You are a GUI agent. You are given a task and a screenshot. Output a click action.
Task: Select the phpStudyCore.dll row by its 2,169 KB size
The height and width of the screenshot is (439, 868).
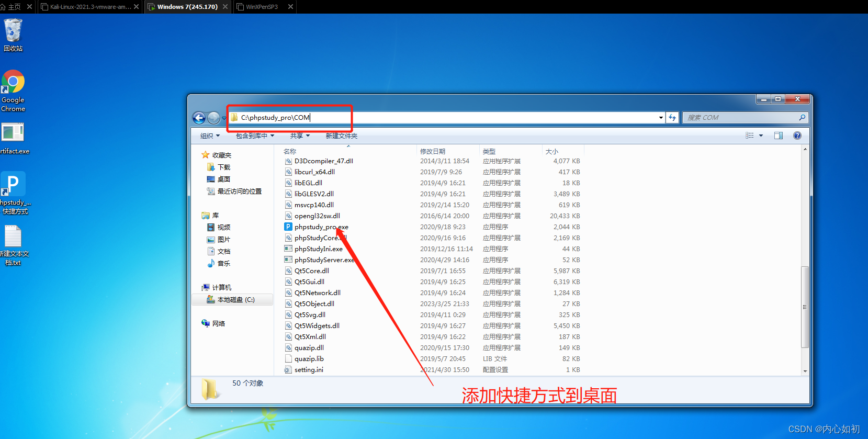567,238
